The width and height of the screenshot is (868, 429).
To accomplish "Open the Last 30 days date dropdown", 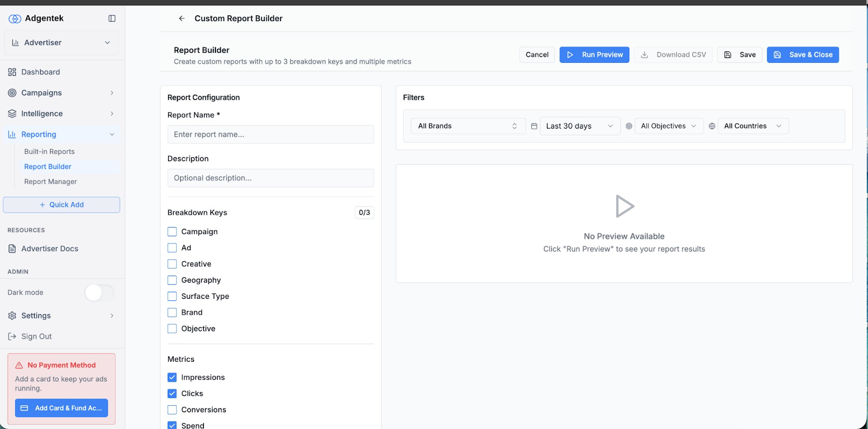I will click(579, 126).
